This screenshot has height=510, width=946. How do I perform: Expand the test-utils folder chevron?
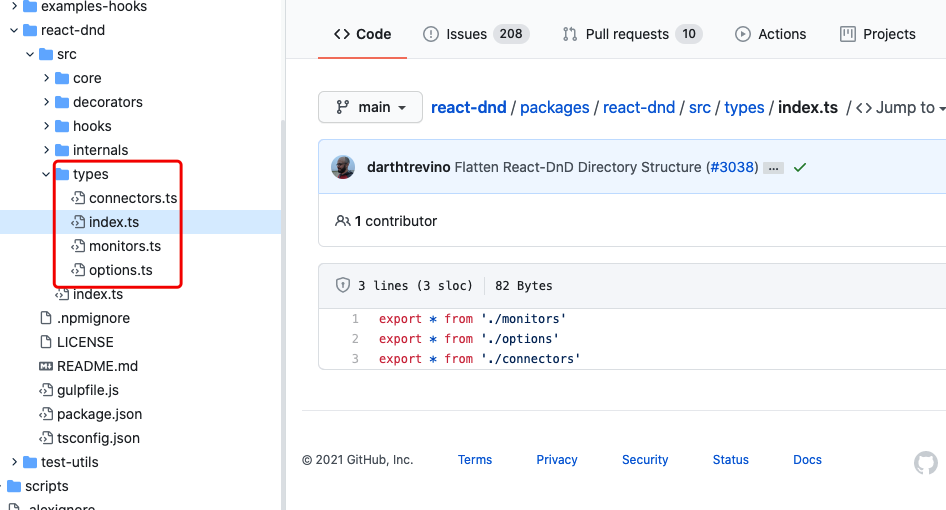14,462
